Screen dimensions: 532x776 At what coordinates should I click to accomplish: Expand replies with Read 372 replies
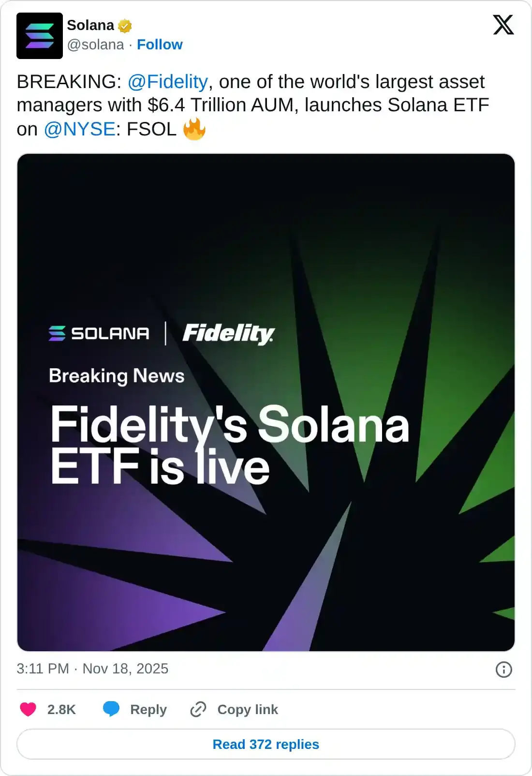tap(266, 745)
